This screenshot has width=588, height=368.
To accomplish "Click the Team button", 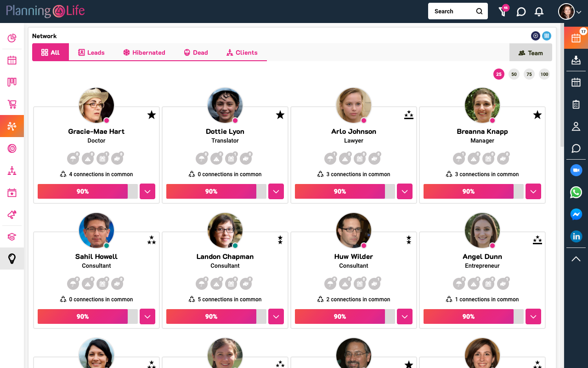I will [531, 53].
